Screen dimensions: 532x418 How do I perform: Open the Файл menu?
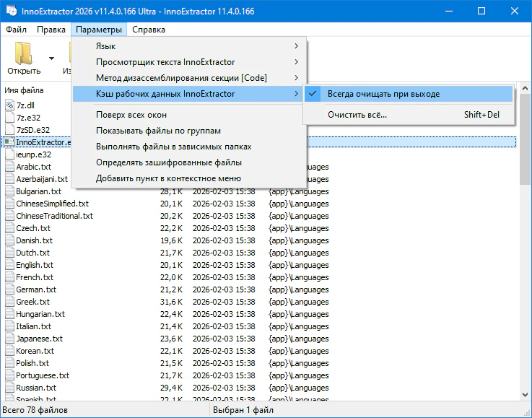pyautogui.click(x=16, y=30)
